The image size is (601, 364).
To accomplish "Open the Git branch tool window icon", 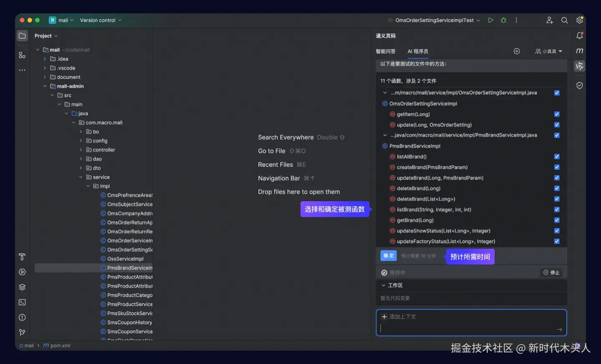I will (22, 332).
